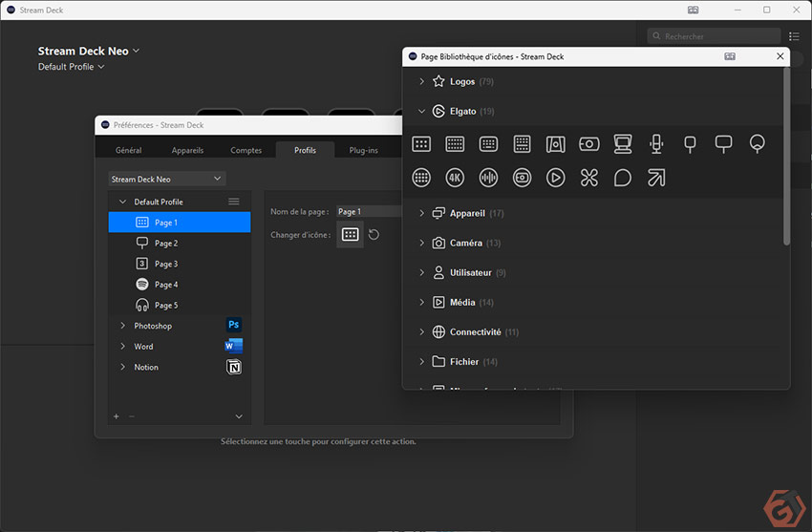Reset page icon with circular arrow
Viewport: 812px width, 532px height.
coord(374,235)
